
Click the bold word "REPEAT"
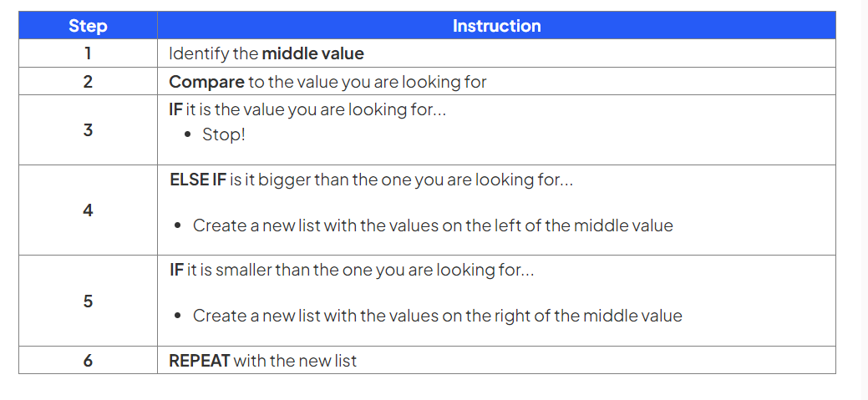(x=200, y=361)
